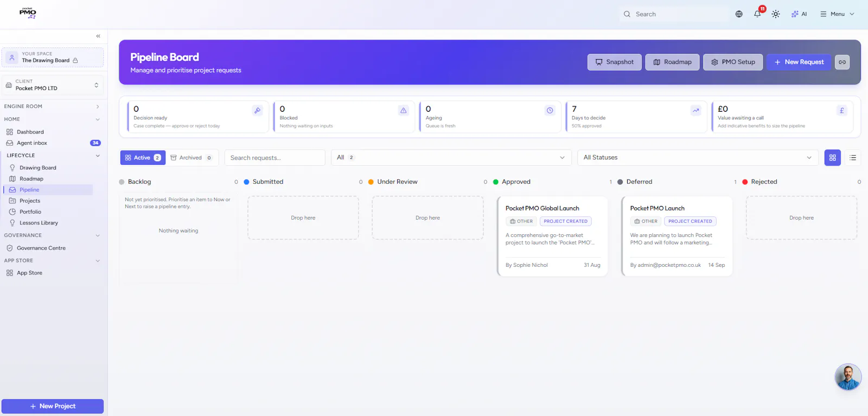The width and height of the screenshot is (868, 416).
Task: Select the Active tab
Action: (x=143, y=158)
